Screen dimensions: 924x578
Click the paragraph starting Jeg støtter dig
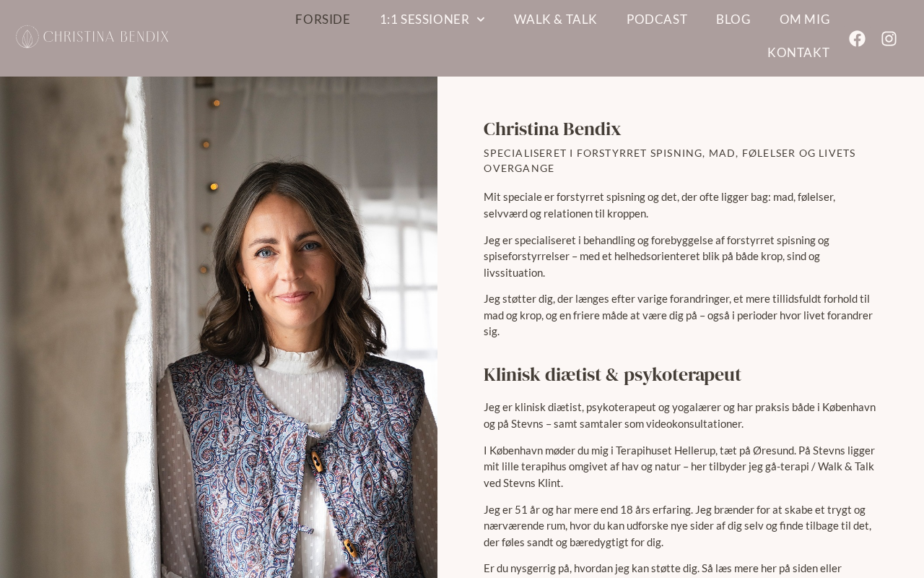[x=680, y=315]
